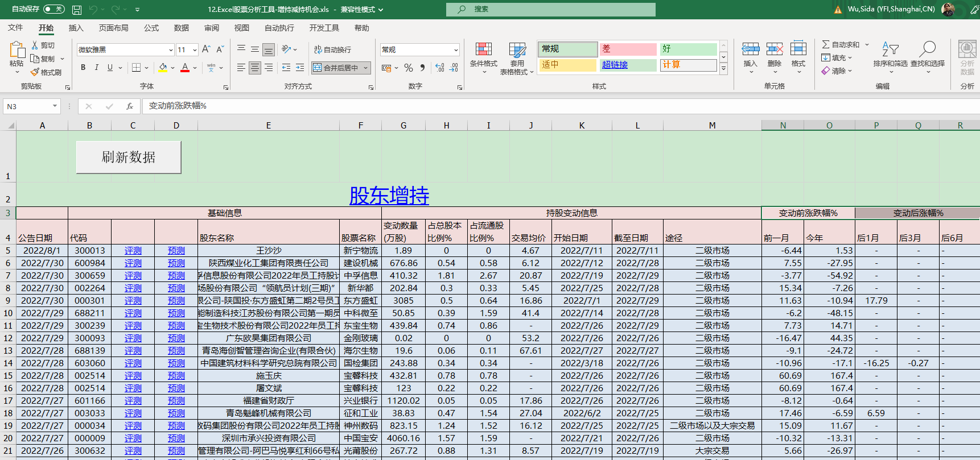
Task: Switch to the Formulas (公式) tab
Action: [x=151, y=28]
